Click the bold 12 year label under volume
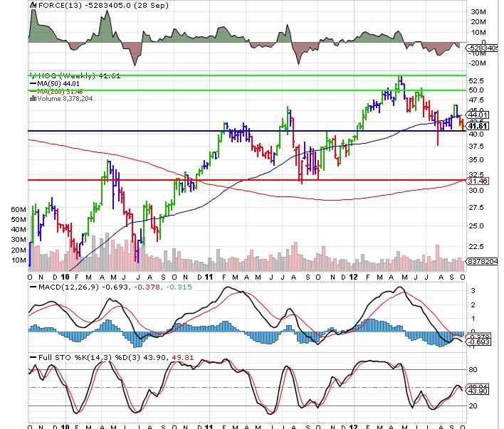 pyautogui.click(x=353, y=277)
